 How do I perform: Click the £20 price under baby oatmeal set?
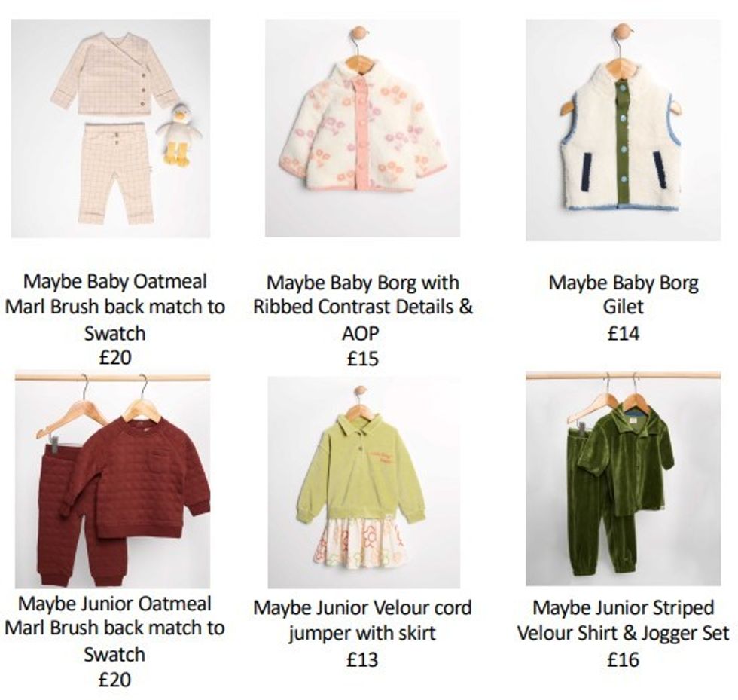[114, 358]
